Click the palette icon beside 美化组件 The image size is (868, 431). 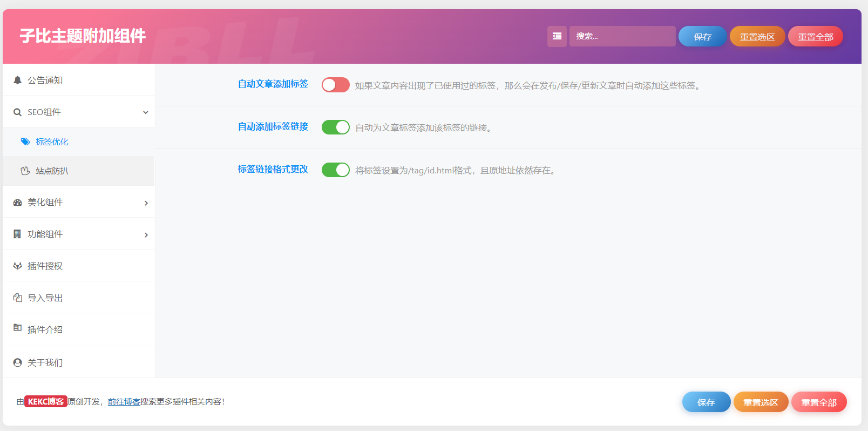tap(17, 203)
